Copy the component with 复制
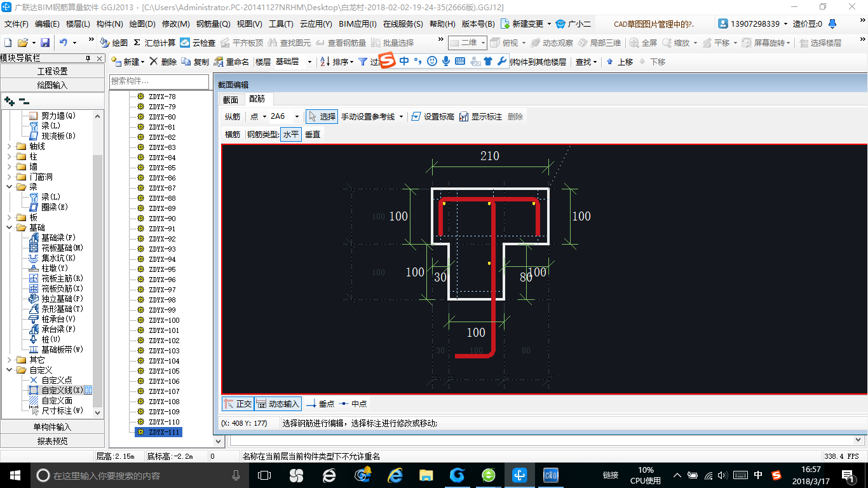 [195, 62]
